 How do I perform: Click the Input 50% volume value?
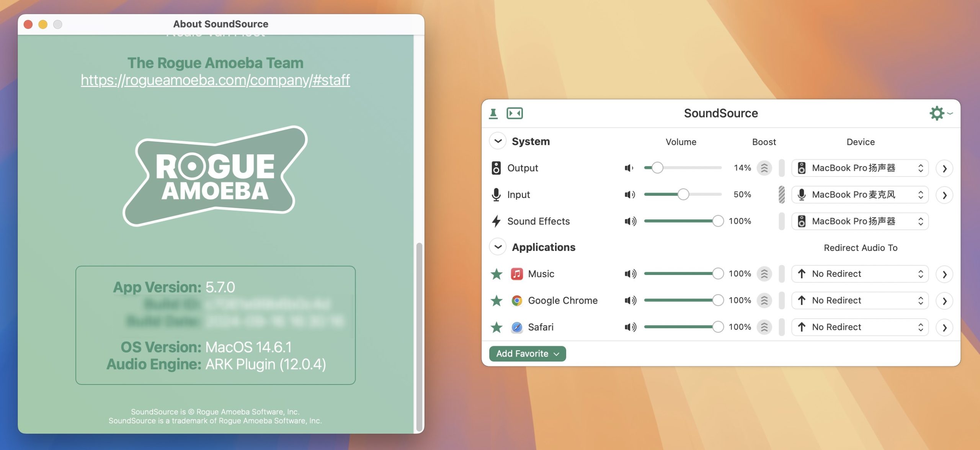tap(742, 195)
